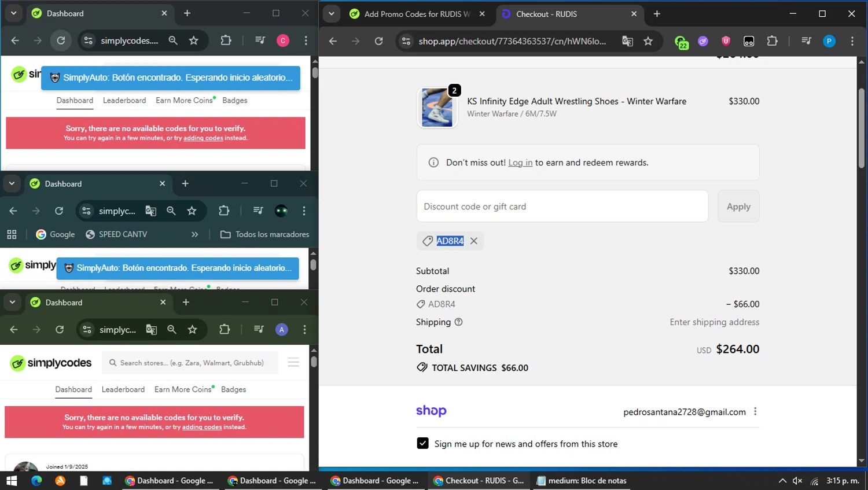The width and height of the screenshot is (868, 490).
Task: Click the muted volume tray icon
Action: point(797,481)
